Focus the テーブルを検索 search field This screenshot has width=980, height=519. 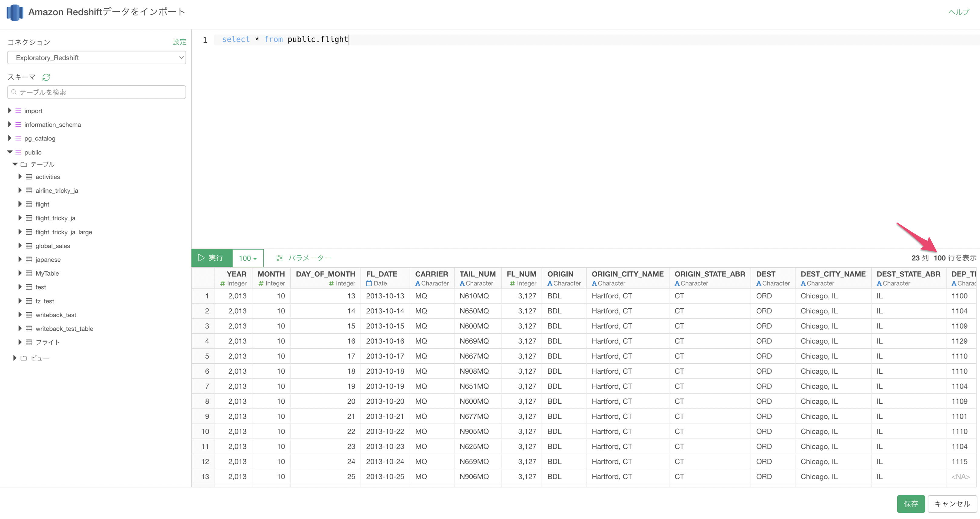click(97, 92)
